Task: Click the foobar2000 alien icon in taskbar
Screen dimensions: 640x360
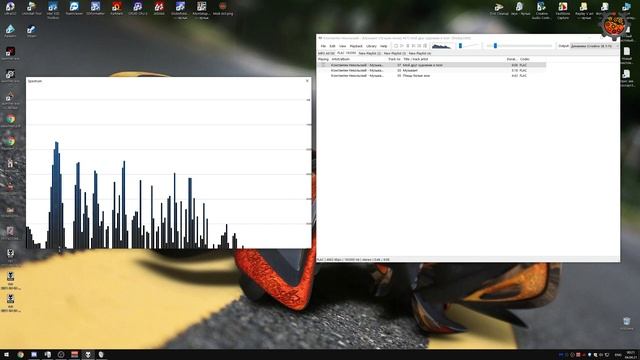Action: (x=87, y=355)
